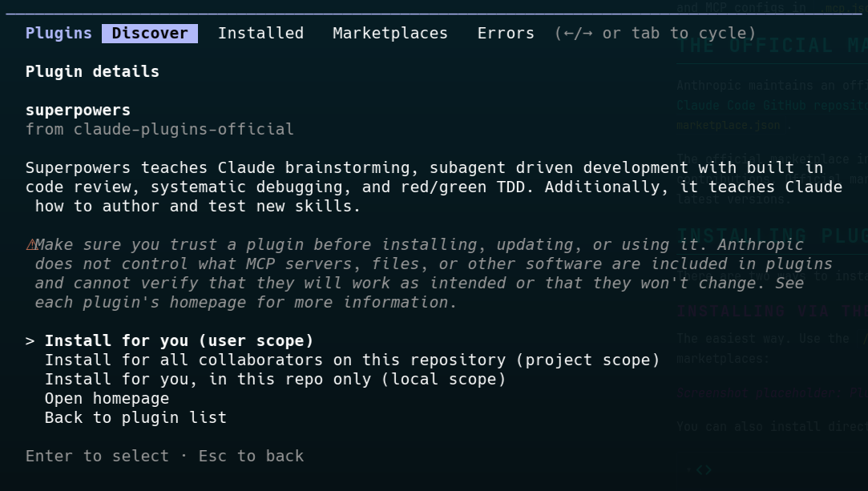Screen dimensions: 868x491
Task: Click the angle-brackets code icon bottom right
Action: [704, 470]
